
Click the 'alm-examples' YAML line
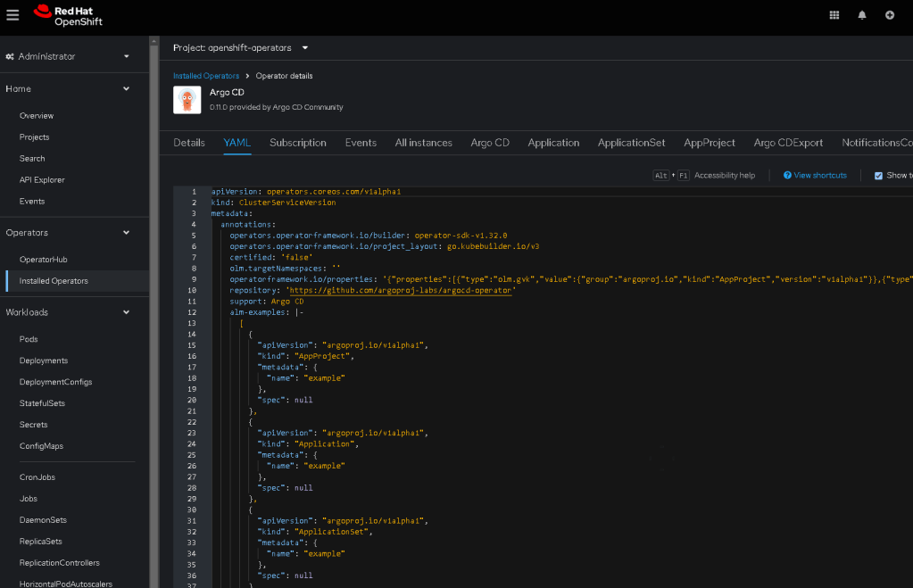pyautogui.click(x=267, y=312)
